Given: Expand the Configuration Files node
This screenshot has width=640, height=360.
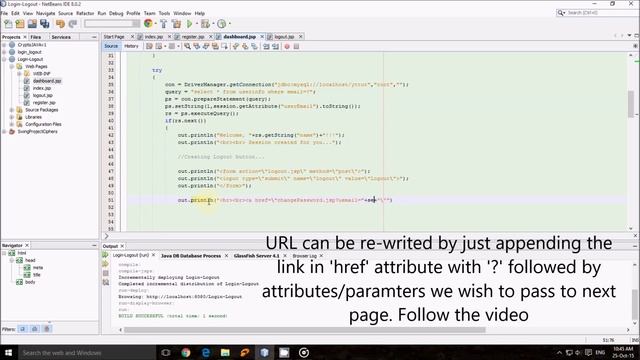Looking at the screenshot, I should pyautogui.click(x=12, y=124).
